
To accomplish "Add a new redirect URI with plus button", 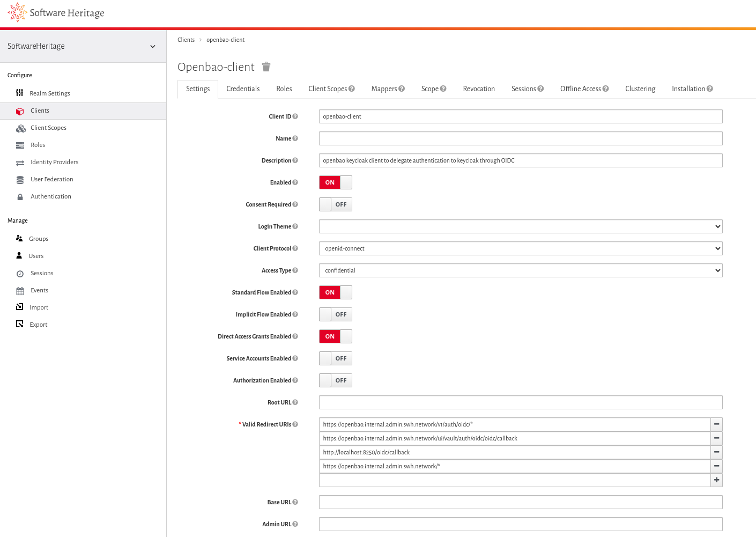I will tap(716, 480).
